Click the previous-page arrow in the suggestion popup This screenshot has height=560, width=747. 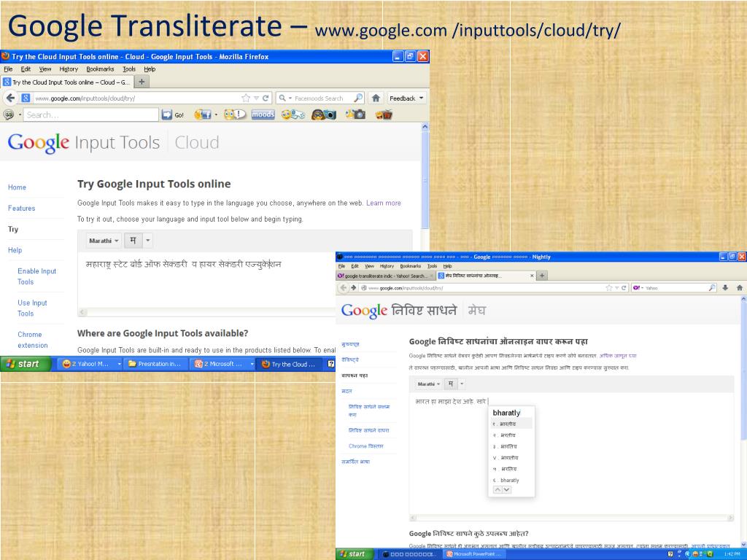(x=498, y=489)
